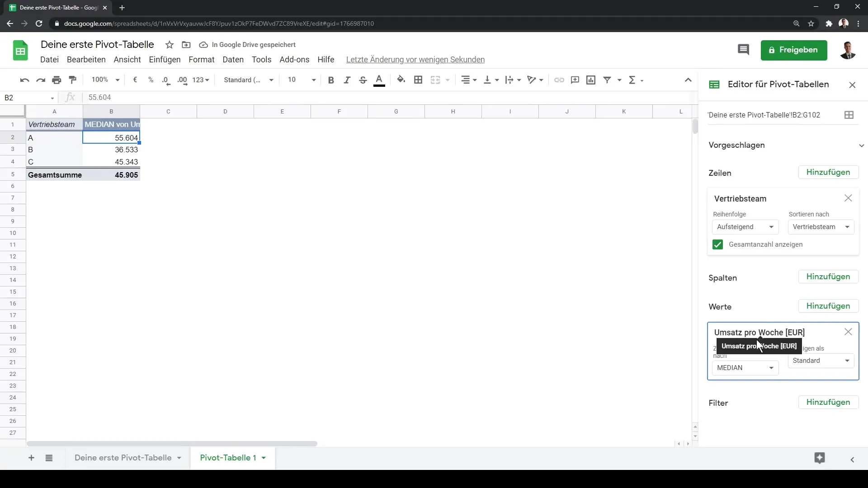This screenshot has width=868, height=488.
Task: Open font size 10 dropdown
Action: (x=302, y=80)
